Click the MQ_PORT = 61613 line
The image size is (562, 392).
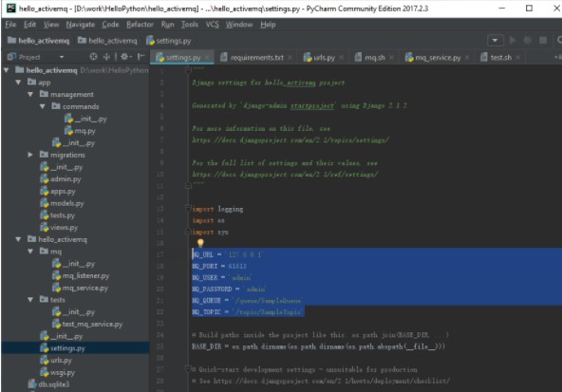click(219, 266)
